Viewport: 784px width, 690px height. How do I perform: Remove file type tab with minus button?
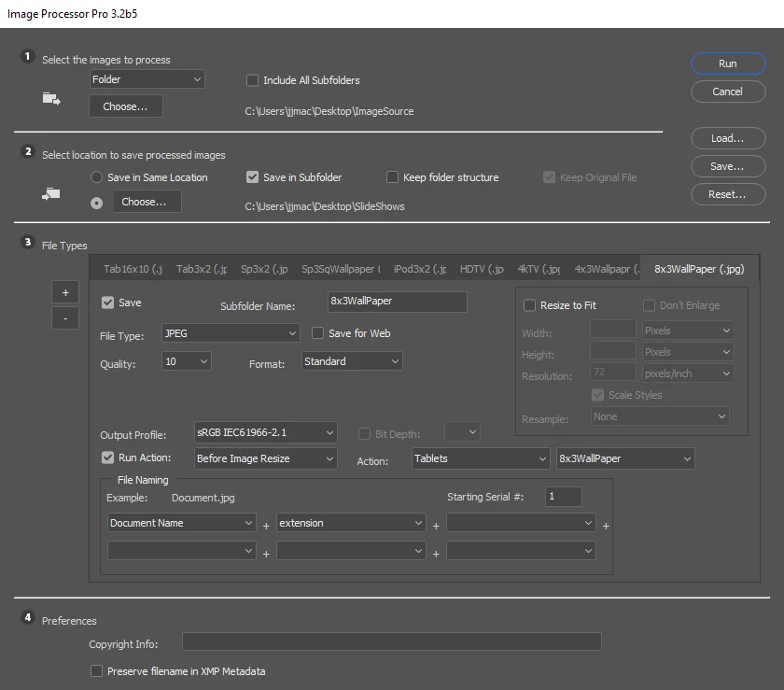click(65, 318)
